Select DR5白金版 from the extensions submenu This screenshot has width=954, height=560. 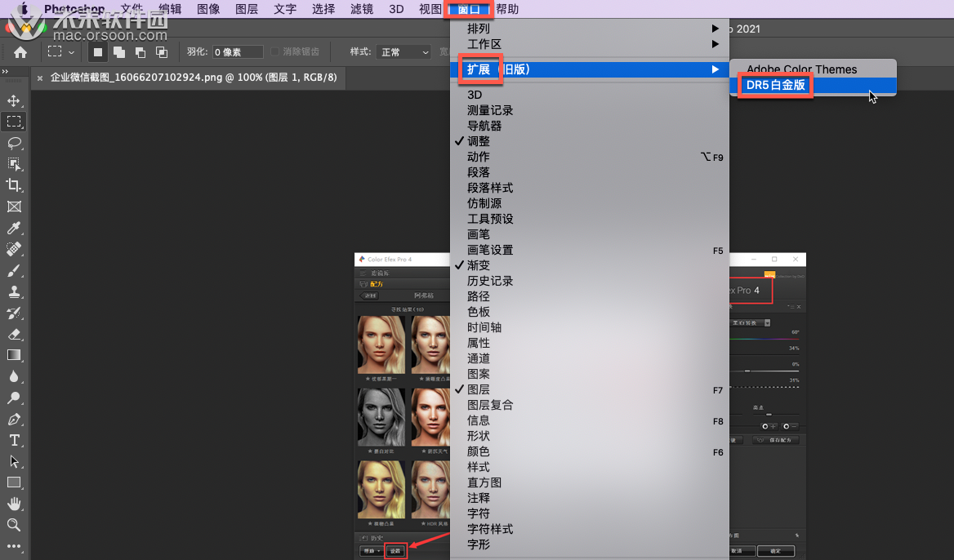[773, 85]
